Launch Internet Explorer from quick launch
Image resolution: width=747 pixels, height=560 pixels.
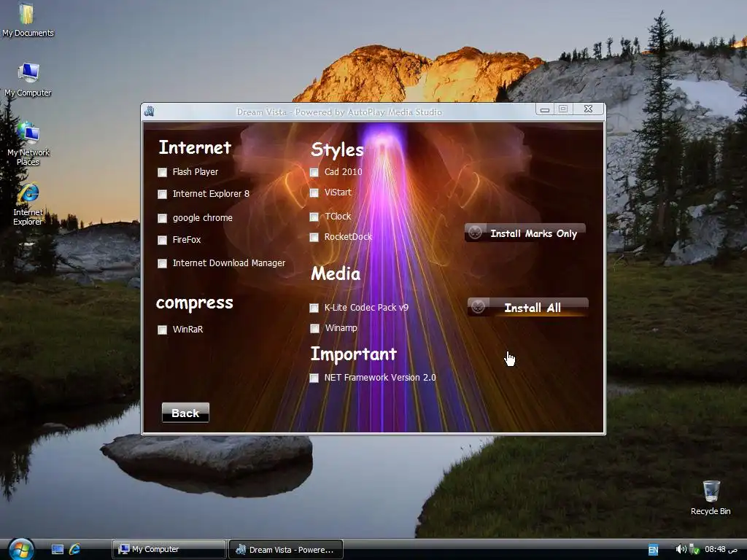coord(75,550)
